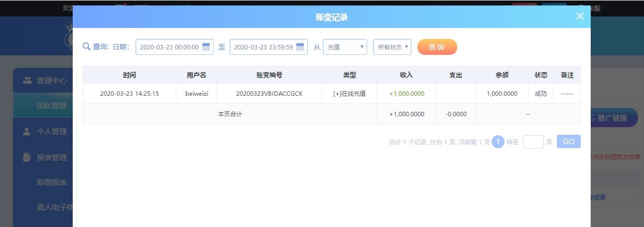Open 团队管理 in the sidebar

coord(52,106)
